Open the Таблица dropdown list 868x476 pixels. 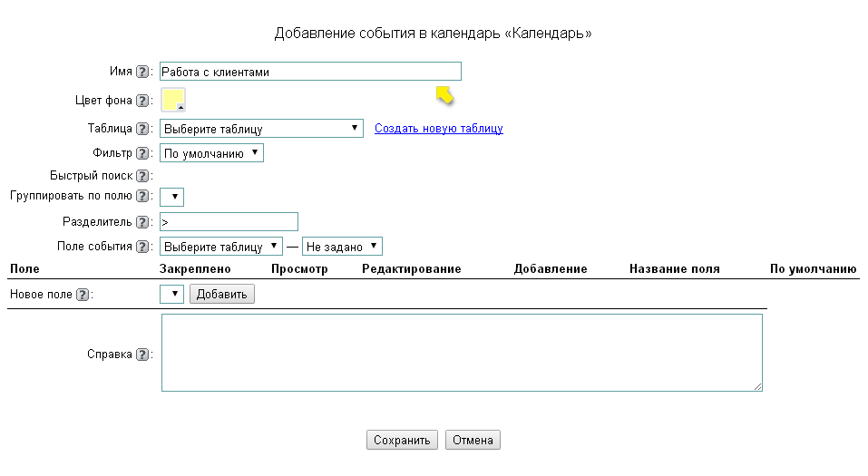261,129
